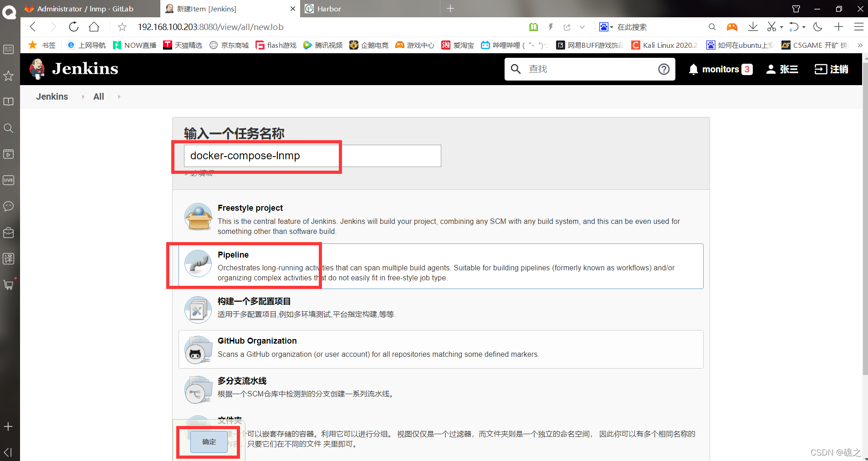Select the multi-configuration project icon
This screenshot has width=868, height=461.
tap(198, 310)
